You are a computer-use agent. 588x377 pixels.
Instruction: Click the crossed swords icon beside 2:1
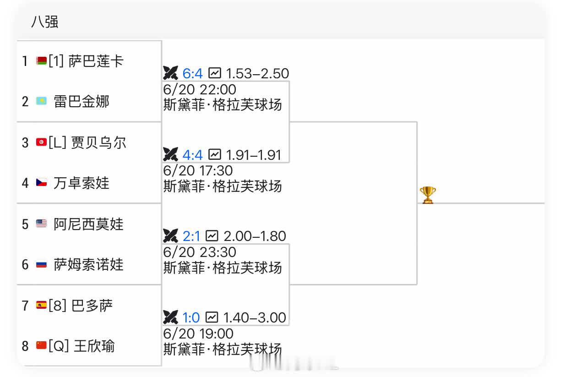coord(170,236)
